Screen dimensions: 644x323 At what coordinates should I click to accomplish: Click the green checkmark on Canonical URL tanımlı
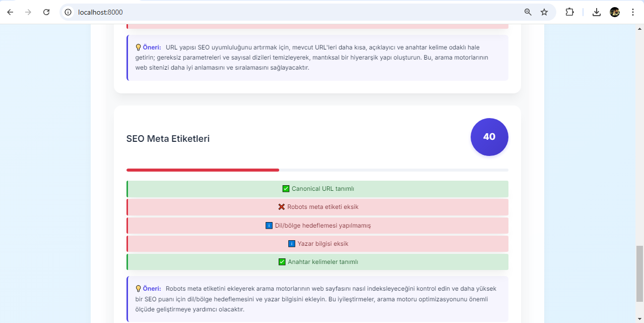pyautogui.click(x=286, y=189)
